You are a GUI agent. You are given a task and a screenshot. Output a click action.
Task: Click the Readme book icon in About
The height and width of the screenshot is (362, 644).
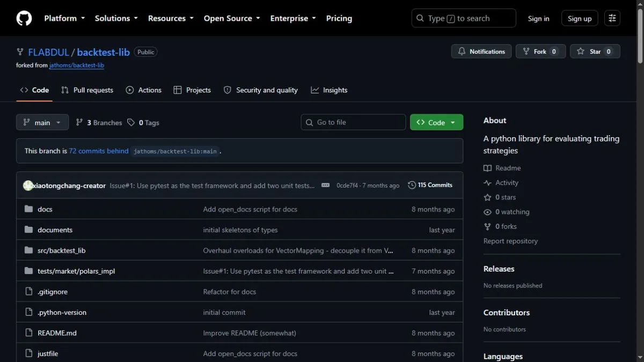487,168
